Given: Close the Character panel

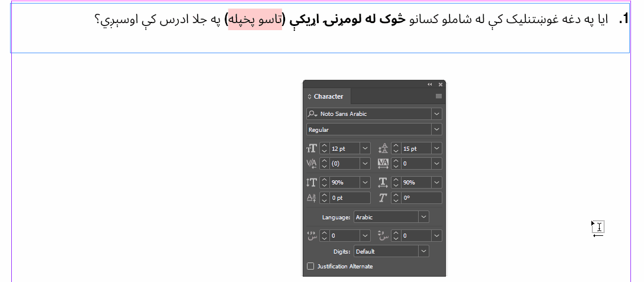Looking at the screenshot, I should coord(441,85).
